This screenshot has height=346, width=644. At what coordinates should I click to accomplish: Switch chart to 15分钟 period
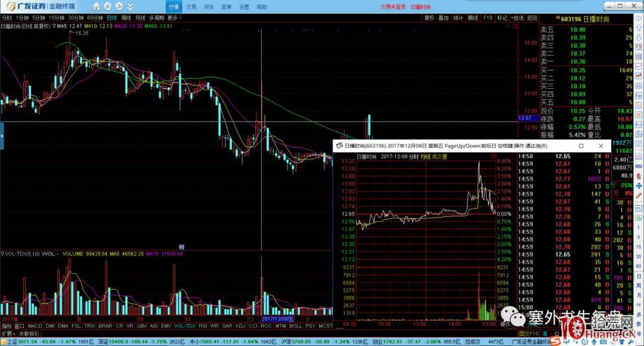coord(56,18)
